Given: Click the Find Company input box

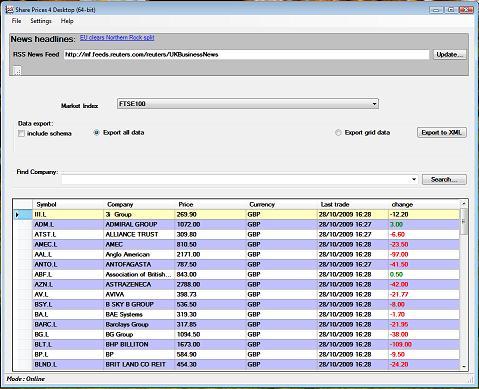Looking at the screenshot, I should [236, 179].
